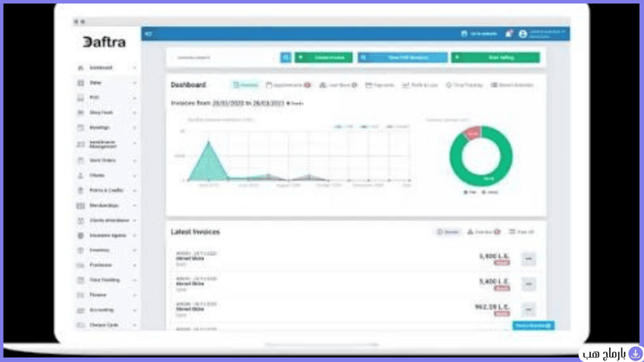Viewport: 644px width, 362px height.
Task: Click the Clients person icon in the sidebar
Action: (80, 176)
